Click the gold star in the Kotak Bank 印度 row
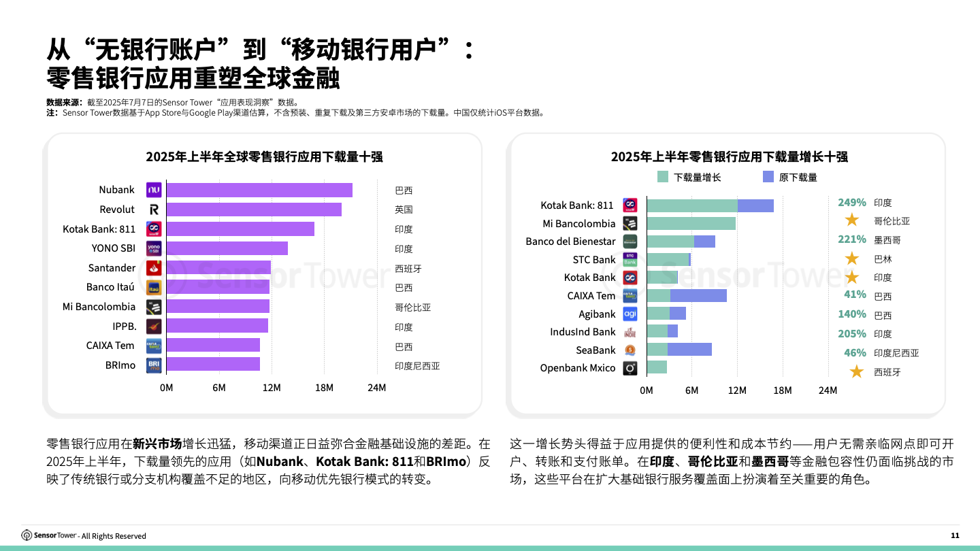The height and width of the screenshot is (551, 980). pos(851,277)
